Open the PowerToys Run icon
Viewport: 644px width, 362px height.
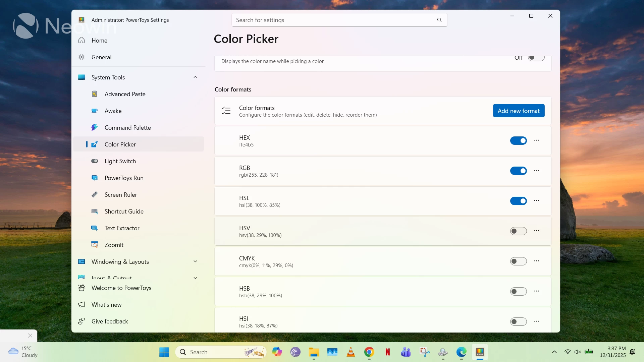point(95,178)
